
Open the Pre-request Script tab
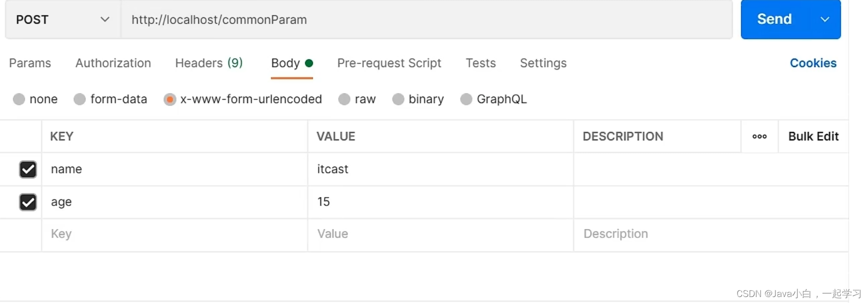click(x=389, y=63)
